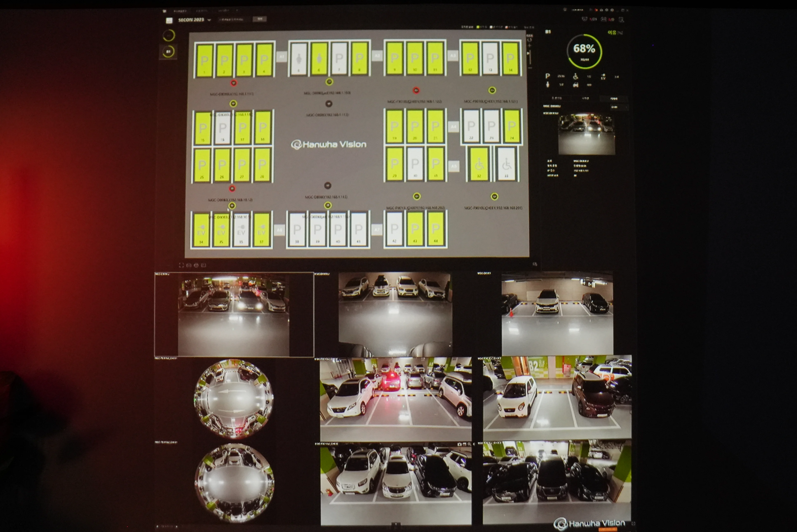Click the green camera marker below space 30

pyautogui.click(x=417, y=196)
